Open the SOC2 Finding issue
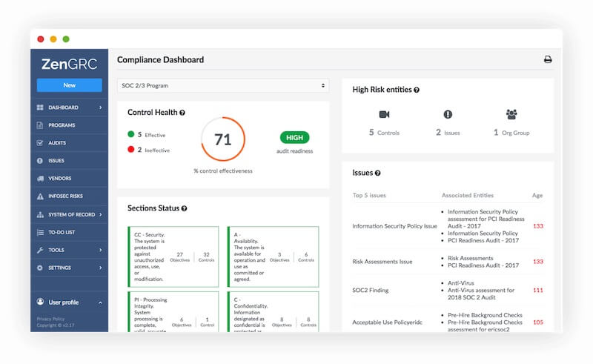Screen dimensions: 593x364 click(370, 290)
